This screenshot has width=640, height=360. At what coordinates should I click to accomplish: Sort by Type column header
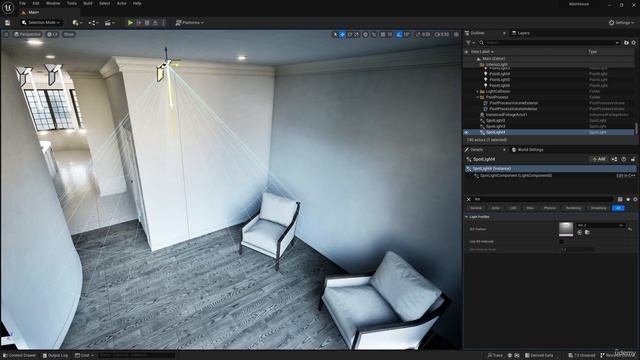[592, 52]
